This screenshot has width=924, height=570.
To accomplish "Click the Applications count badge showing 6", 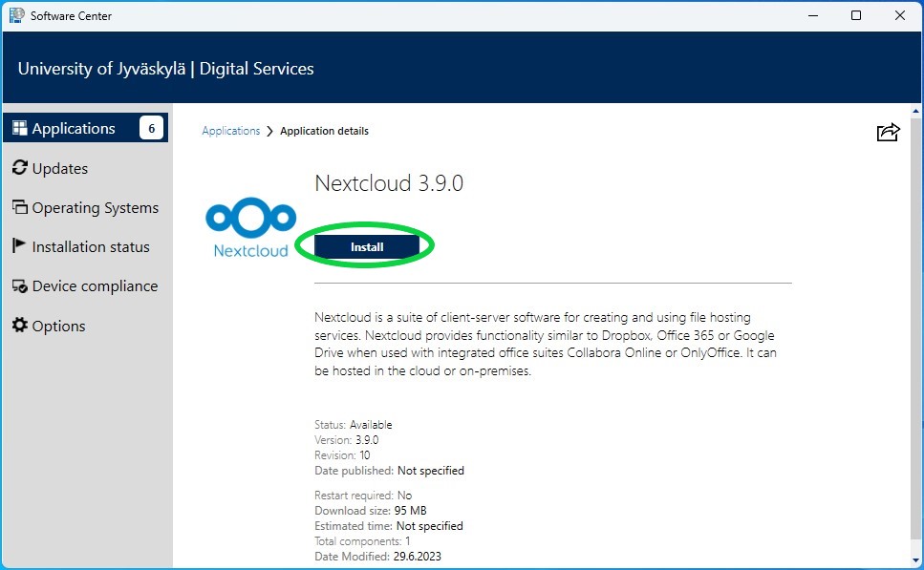I will [151, 128].
